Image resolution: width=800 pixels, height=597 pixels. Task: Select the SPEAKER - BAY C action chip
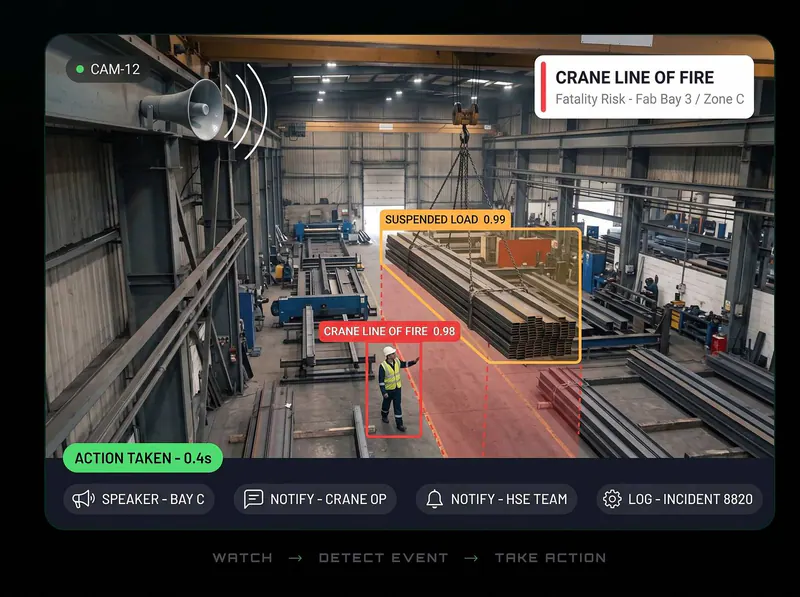(139, 499)
